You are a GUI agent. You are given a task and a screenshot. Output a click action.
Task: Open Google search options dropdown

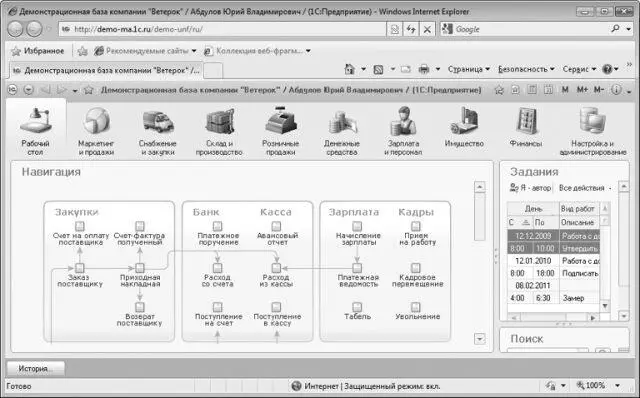tap(629, 29)
